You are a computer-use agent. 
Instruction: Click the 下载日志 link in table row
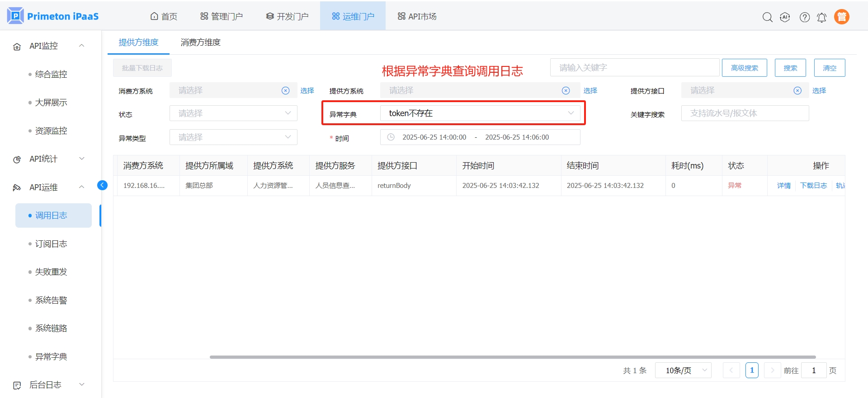pyautogui.click(x=813, y=186)
